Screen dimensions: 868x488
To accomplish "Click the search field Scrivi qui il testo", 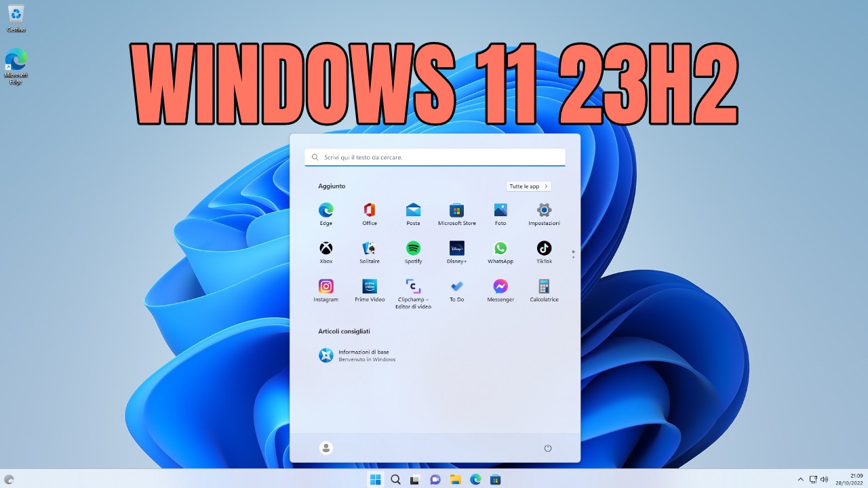I will [x=435, y=157].
